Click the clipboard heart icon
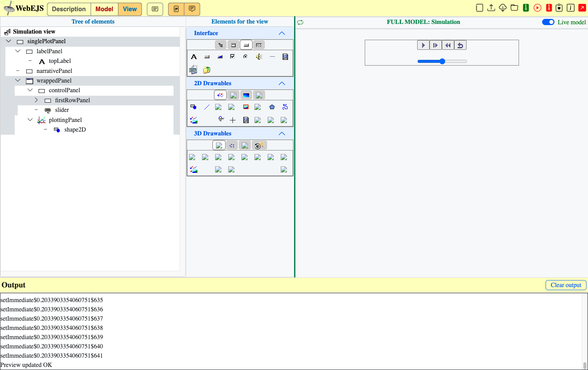The height and width of the screenshot is (370, 588). tap(559, 8)
